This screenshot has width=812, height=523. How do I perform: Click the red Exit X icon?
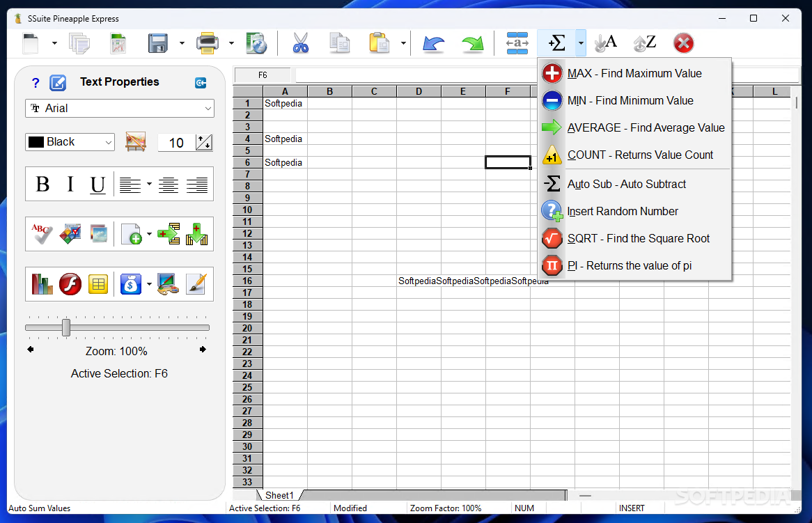tap(684, 43)
